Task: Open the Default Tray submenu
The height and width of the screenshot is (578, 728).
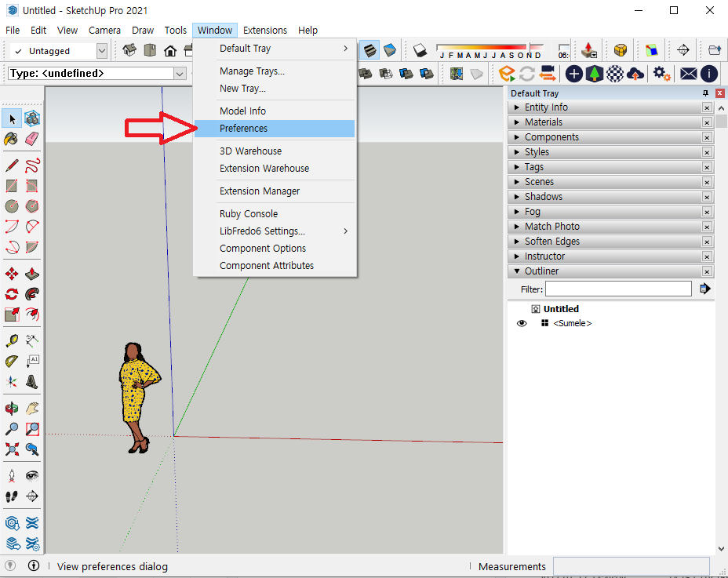Action: pos(275,49)
